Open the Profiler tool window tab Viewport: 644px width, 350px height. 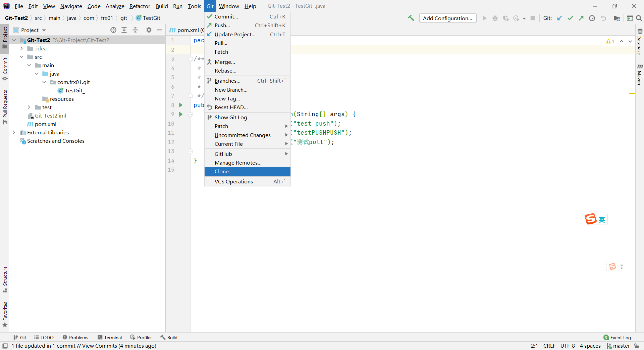(141, 338)
